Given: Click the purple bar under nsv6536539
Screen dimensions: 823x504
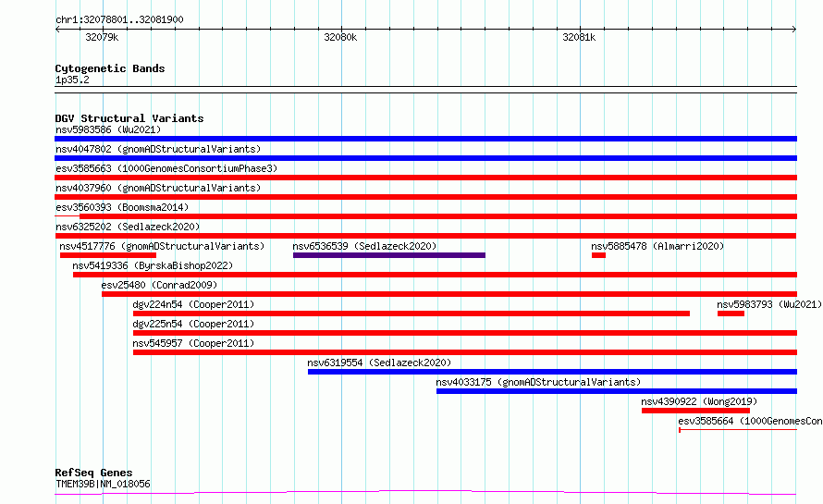Looking at the screenshot, I should tap(389, 255).
